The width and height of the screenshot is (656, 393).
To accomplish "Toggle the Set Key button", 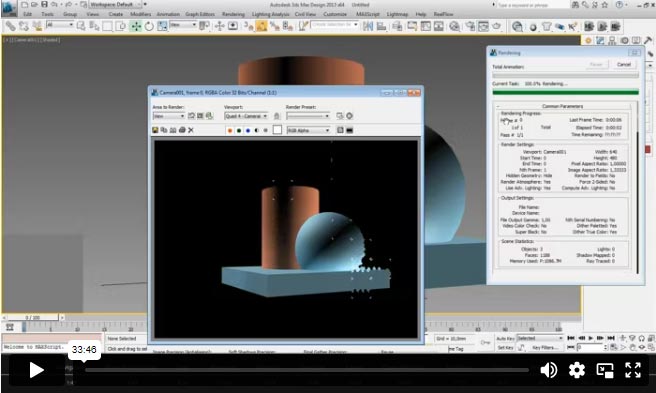I will [505, 348].
